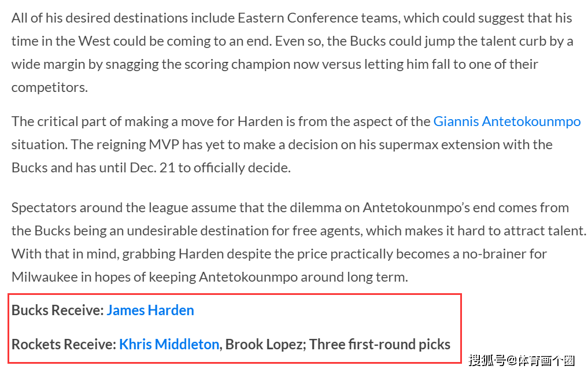Click the Sohu watermark text
This screenshot has height=373, width=588.
[521, 361]
